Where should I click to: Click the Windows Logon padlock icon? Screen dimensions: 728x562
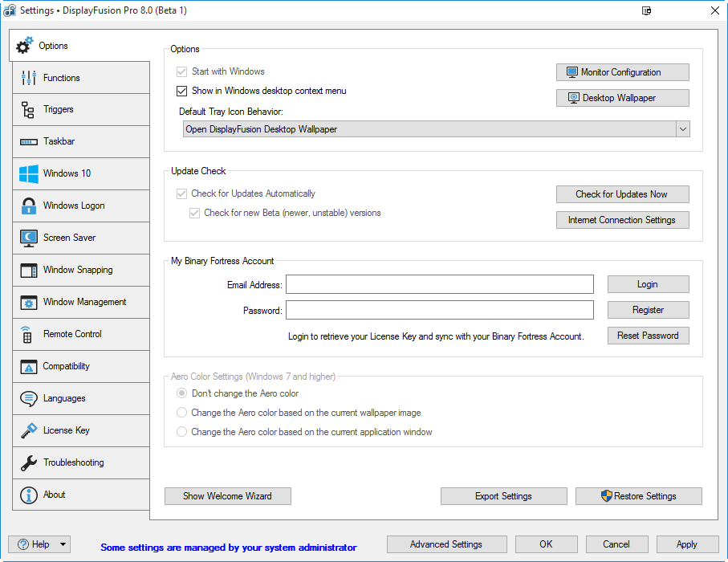(x=29, y=206)
